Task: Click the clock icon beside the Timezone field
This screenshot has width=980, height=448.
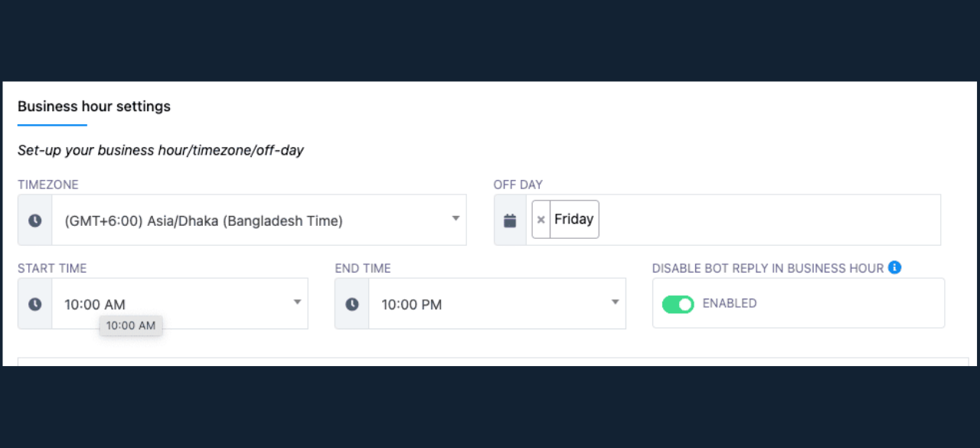Action: 35,221
